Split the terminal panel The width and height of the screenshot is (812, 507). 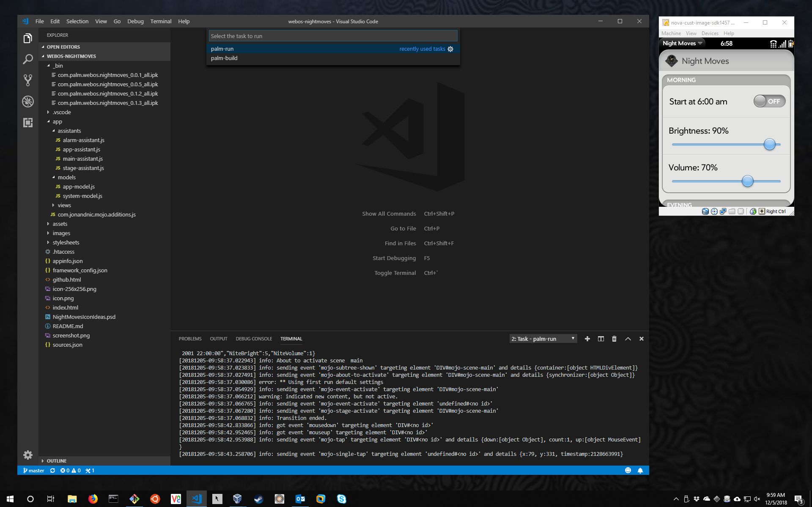[601, 339]
